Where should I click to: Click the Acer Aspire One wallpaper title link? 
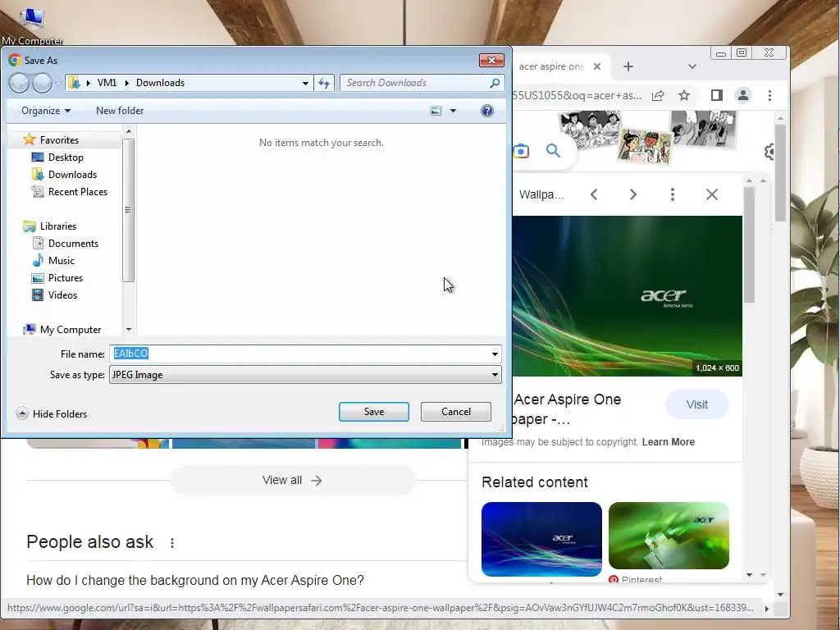coord(566,409)
